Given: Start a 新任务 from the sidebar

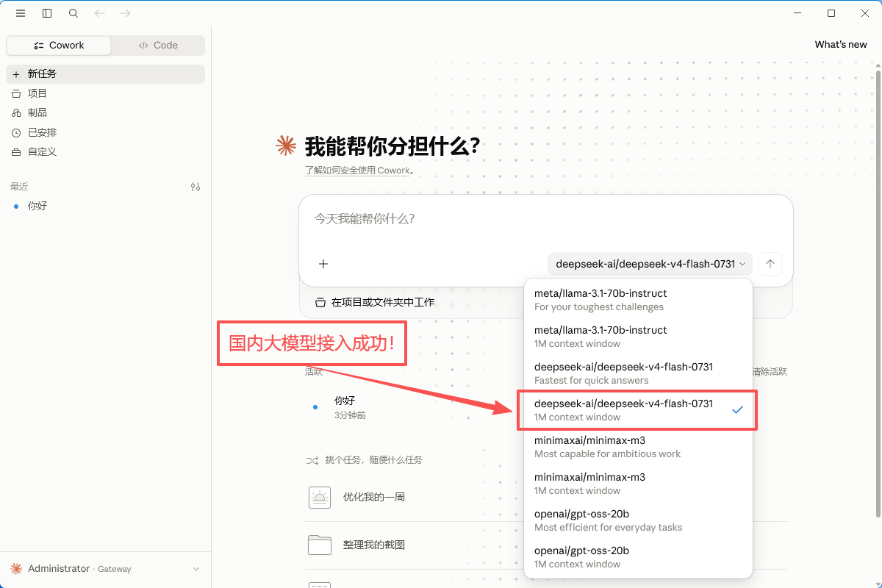Looking at the screenshot, I should pyautogui.click(x=106, y=74).
